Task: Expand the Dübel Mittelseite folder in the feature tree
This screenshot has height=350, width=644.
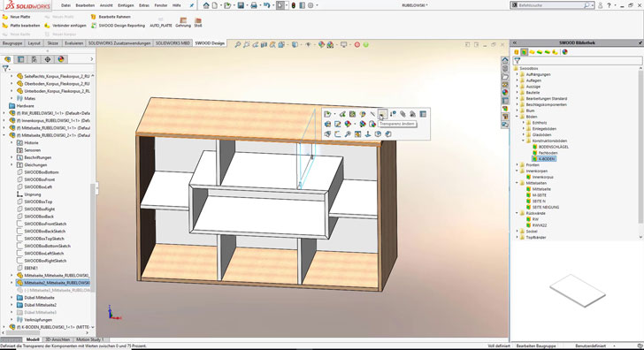Action: coord(11,298)
